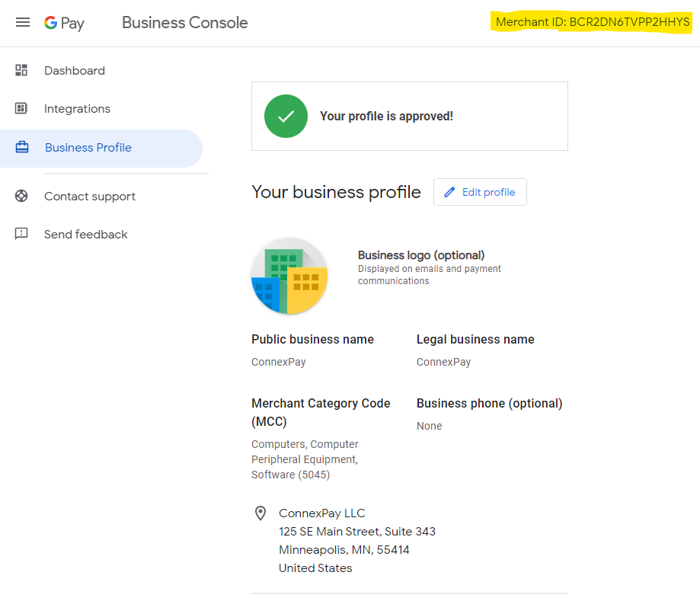Click the 'Public business name' label
Screen dimensions: 700x598
point(312,340)
